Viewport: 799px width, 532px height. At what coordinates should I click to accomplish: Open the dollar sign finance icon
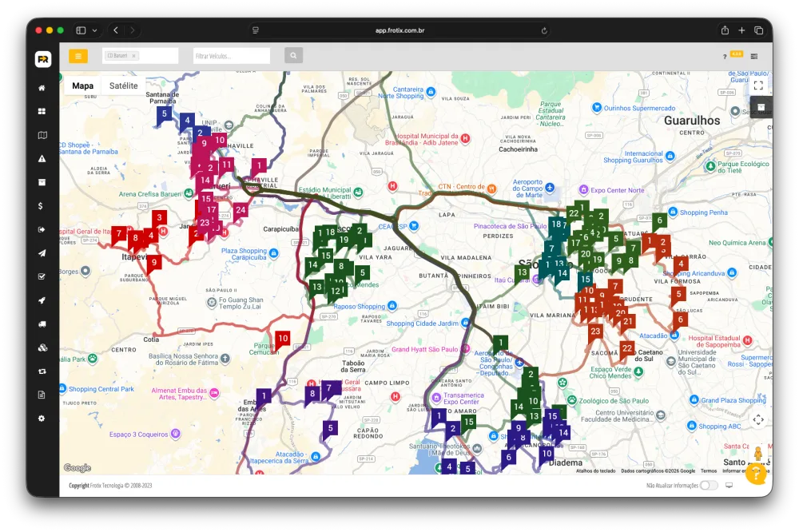(x=41, y=206)
